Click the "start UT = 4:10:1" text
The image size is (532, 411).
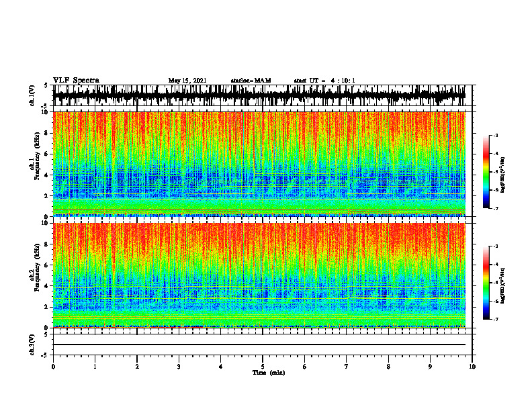click(324, 81)
